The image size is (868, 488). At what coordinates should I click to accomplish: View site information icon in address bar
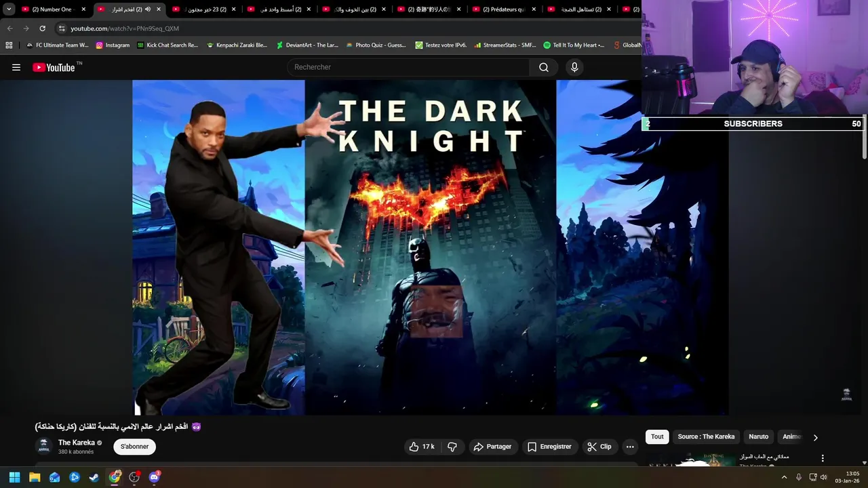coord(62,28)
